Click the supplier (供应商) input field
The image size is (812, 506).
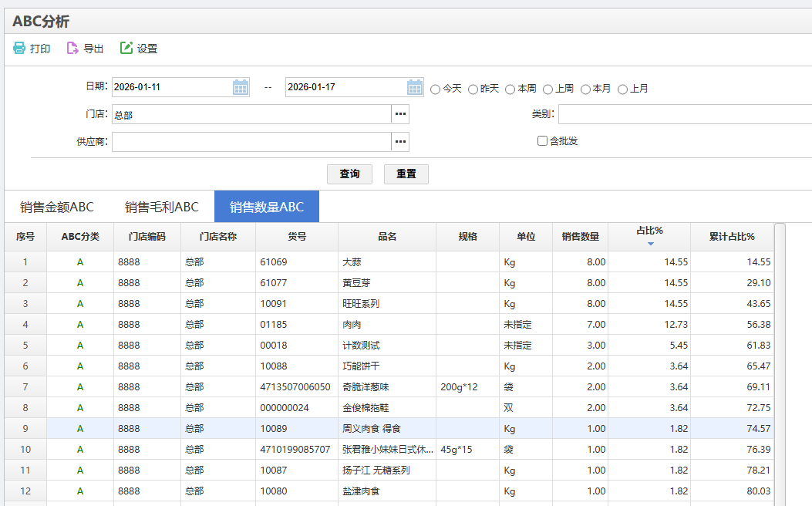click(251, 142)
